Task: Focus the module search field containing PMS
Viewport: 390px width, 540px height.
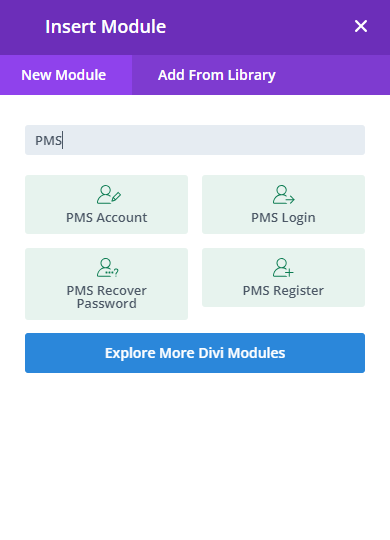Action: [195, 140]
